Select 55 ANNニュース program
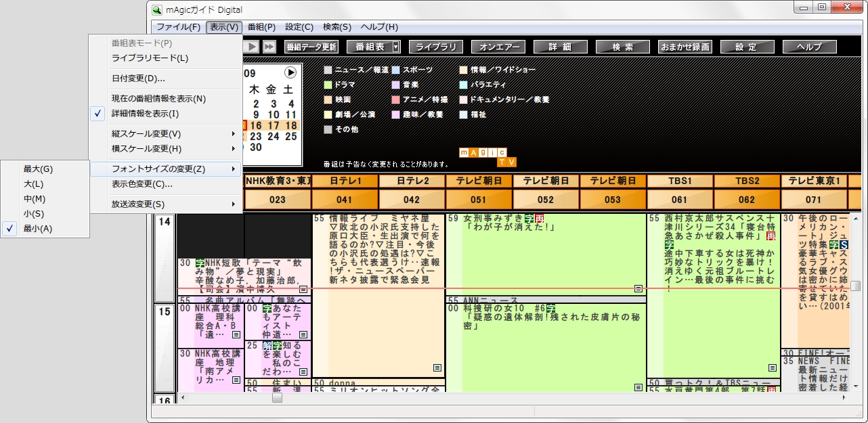Viewport: 868px width, 423px height. [x=546, y=300]
